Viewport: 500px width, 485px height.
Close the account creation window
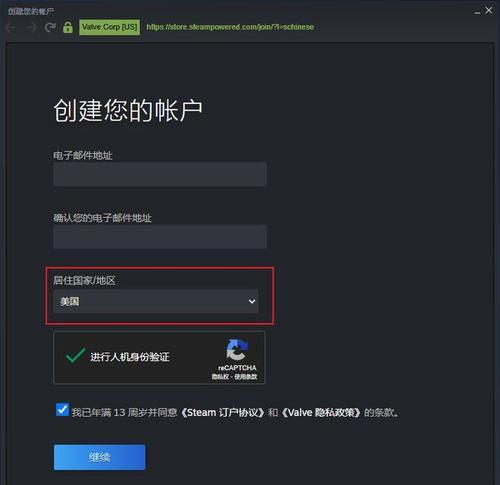489,10
